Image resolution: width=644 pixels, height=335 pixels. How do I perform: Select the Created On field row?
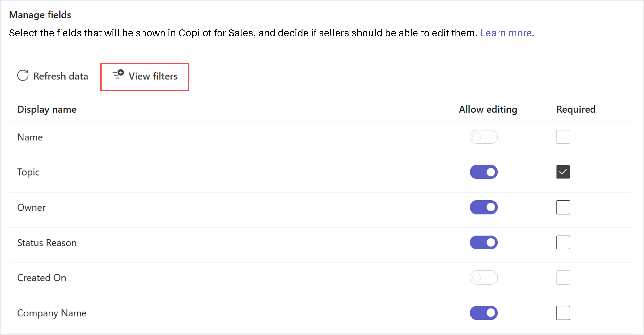point(41,277)
